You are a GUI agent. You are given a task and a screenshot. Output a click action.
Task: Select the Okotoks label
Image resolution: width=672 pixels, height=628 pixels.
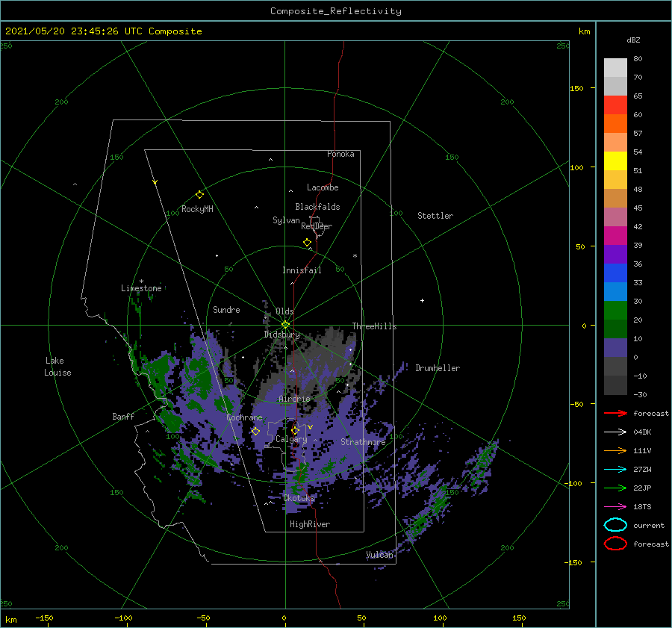299,497
